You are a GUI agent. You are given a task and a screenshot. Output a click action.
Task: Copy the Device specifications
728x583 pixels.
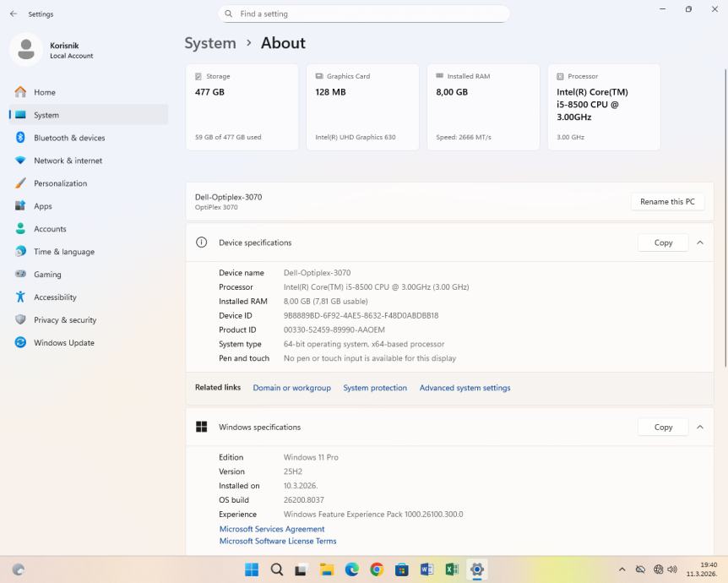coord(663,242)
